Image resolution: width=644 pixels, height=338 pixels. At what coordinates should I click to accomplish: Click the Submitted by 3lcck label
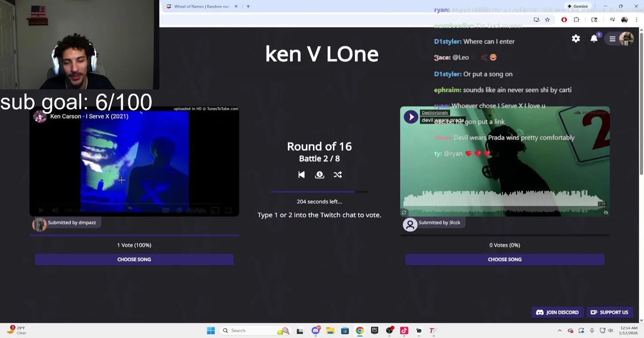point(439,223)
